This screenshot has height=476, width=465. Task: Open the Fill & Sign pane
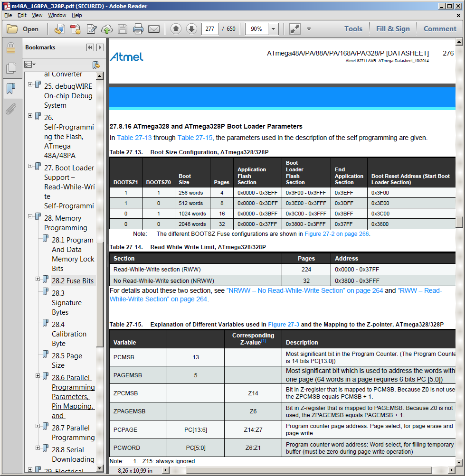pyautogui.click(x=393, y=29)
